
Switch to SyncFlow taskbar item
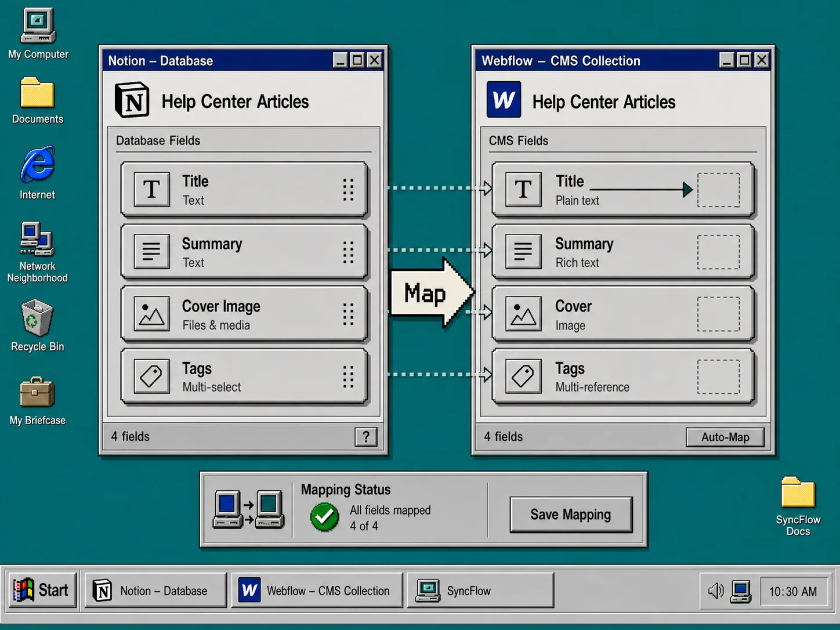pos(480,591)
